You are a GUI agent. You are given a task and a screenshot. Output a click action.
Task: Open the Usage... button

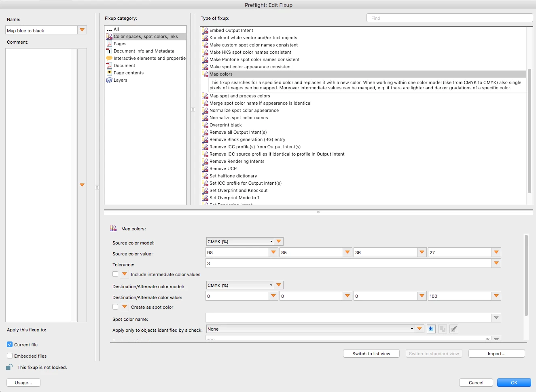click(23, 383)
